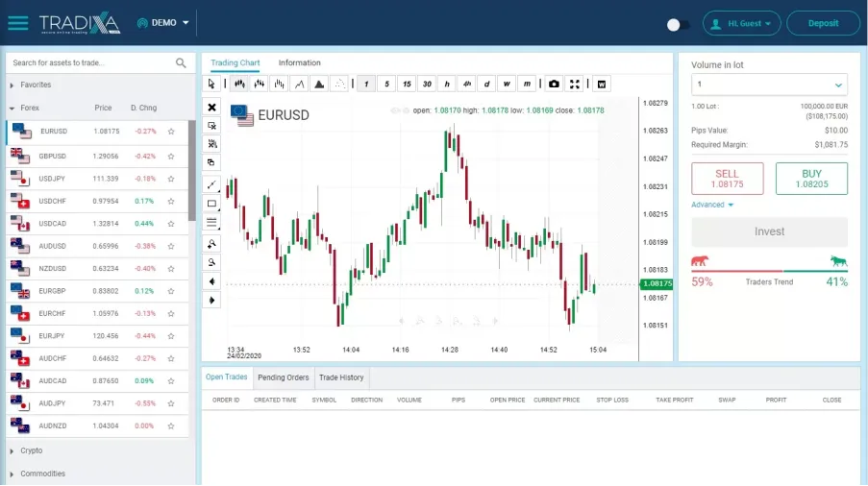
Task: Star USDJPY as a favorite
Action: [171, 179]
